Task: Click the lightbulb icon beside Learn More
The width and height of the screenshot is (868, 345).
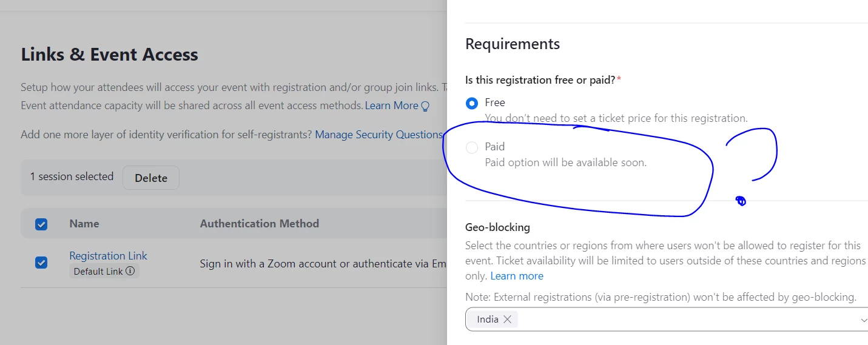Action: point(425,106)
